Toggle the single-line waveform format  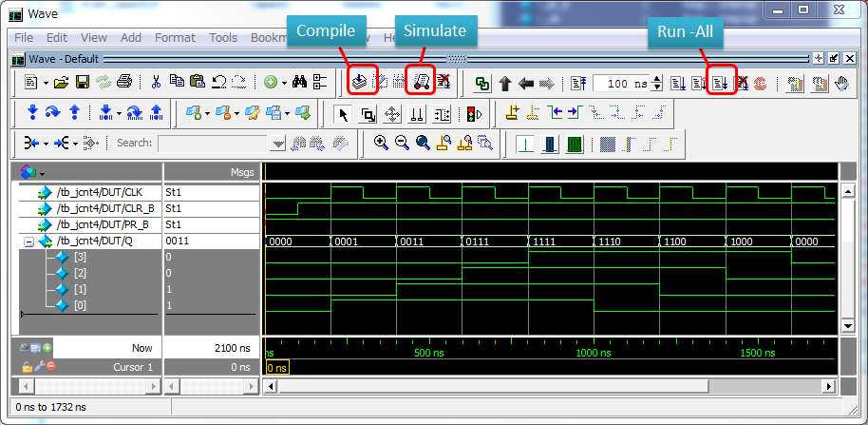tap(525, 145)
